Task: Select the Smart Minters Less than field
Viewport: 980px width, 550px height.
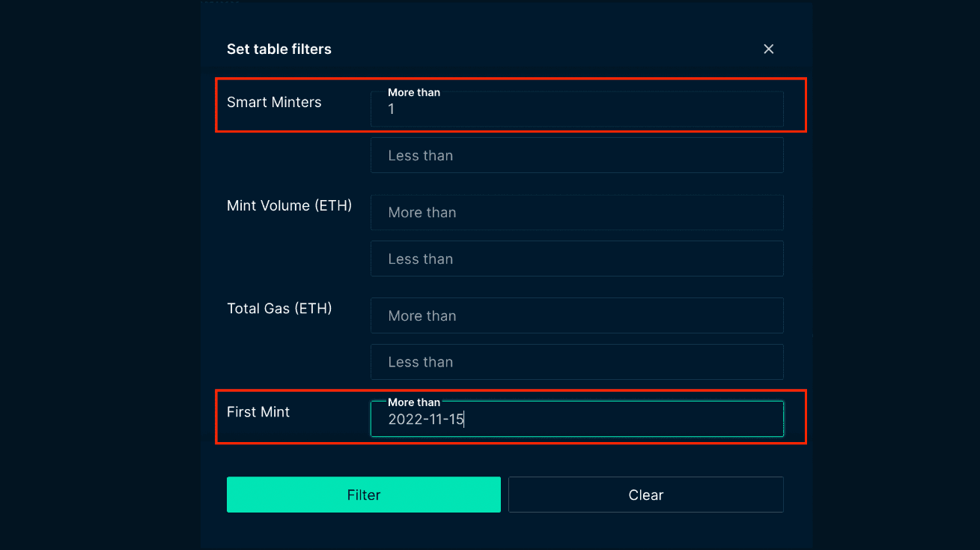Action: coord(576,155)
